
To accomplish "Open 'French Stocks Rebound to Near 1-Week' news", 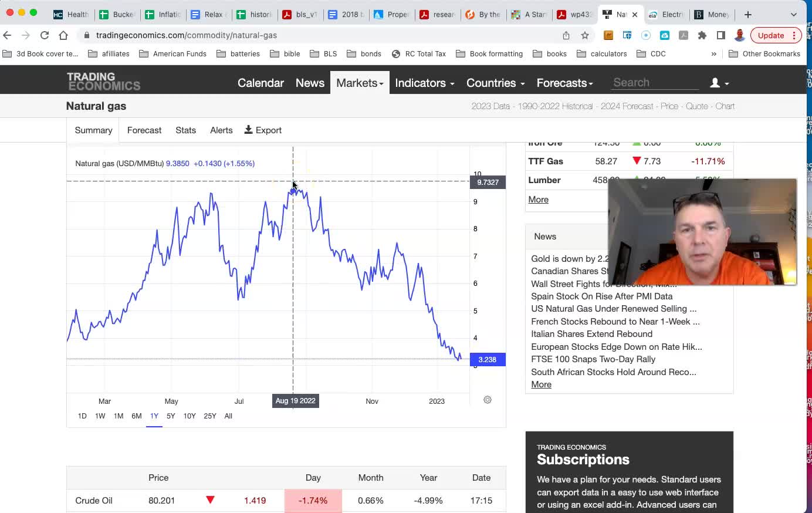I will coord(615,322).
